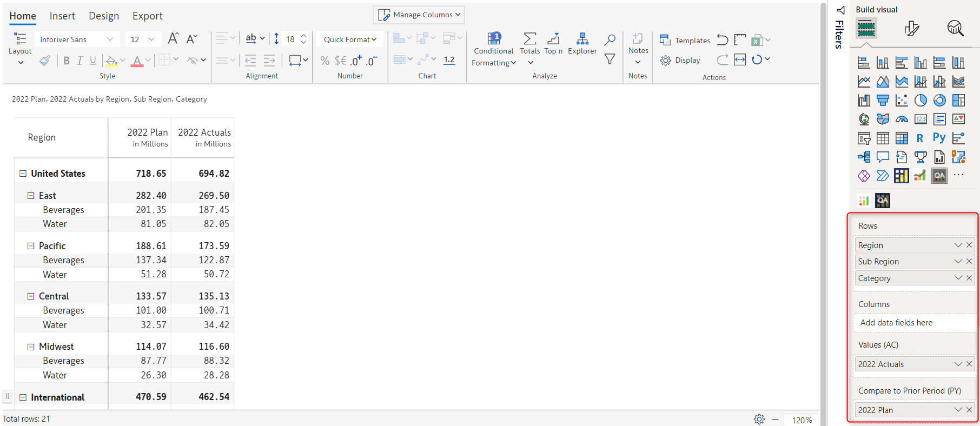Remove Sub Region field from Rows
The image size is (980, 426).
click(x=969, y=262)
